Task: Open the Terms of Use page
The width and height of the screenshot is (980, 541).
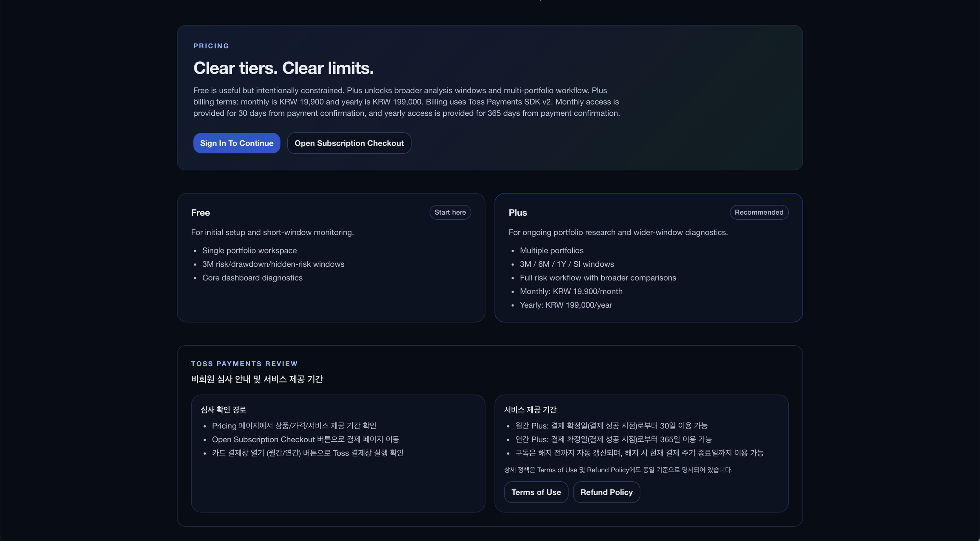Action: pyautogui.click(x=536, y=492)
